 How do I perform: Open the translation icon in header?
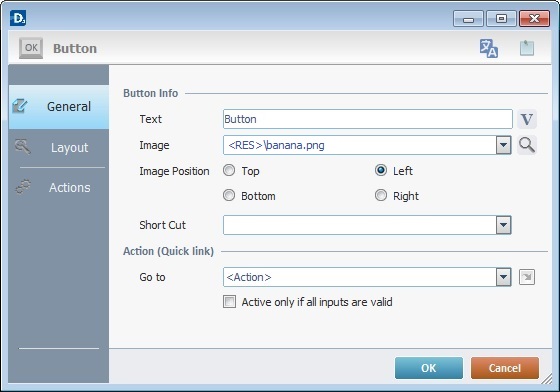coord(489,48)
